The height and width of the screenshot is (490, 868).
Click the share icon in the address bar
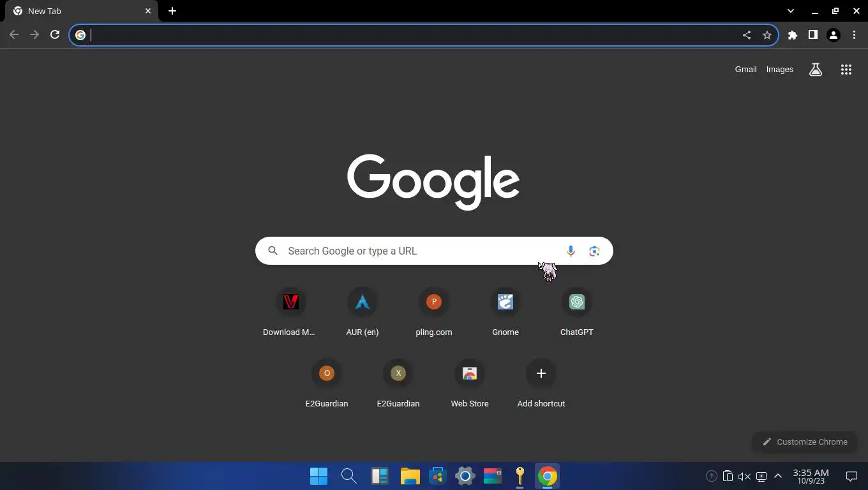[747, 35]
